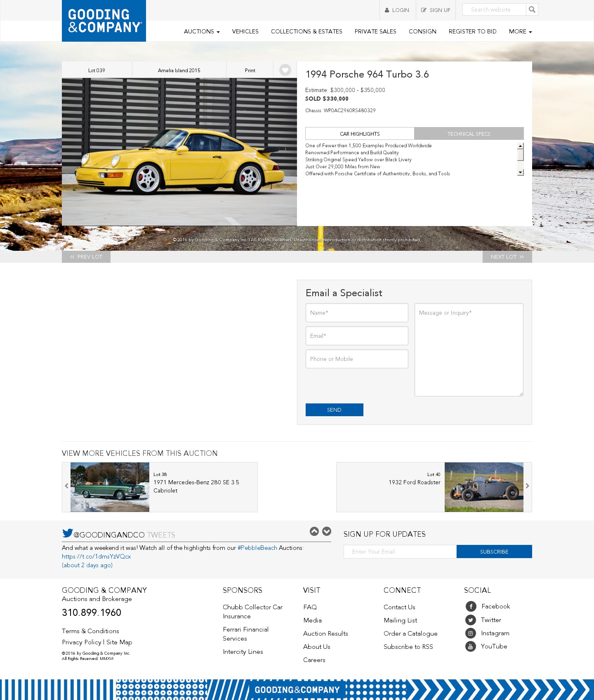
Task: Open Facebook social icon
Action: [x=471, y=606]
